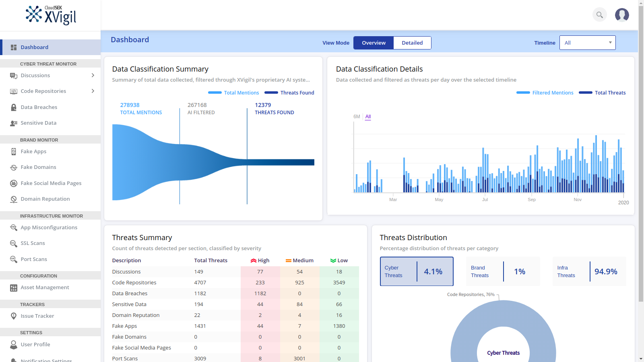Screen dimensions: 644x362
Task: Open the SSL Scans icon
Action: tap(14, 243)
